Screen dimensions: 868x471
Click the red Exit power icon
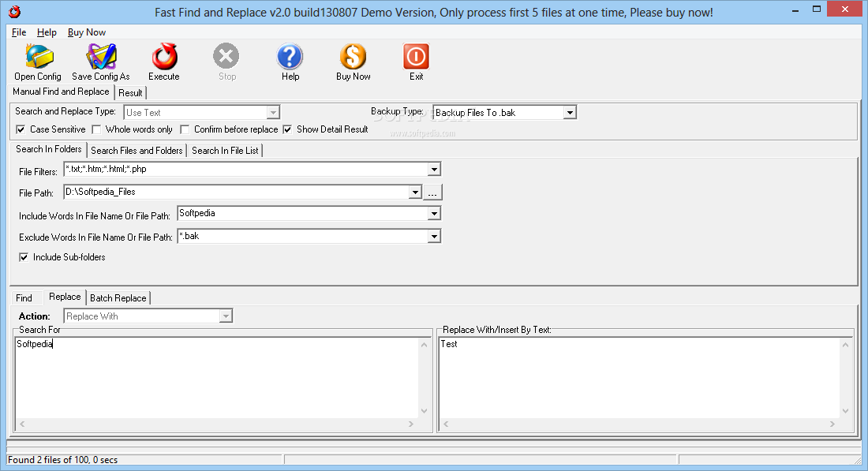(x=417, y=57)
